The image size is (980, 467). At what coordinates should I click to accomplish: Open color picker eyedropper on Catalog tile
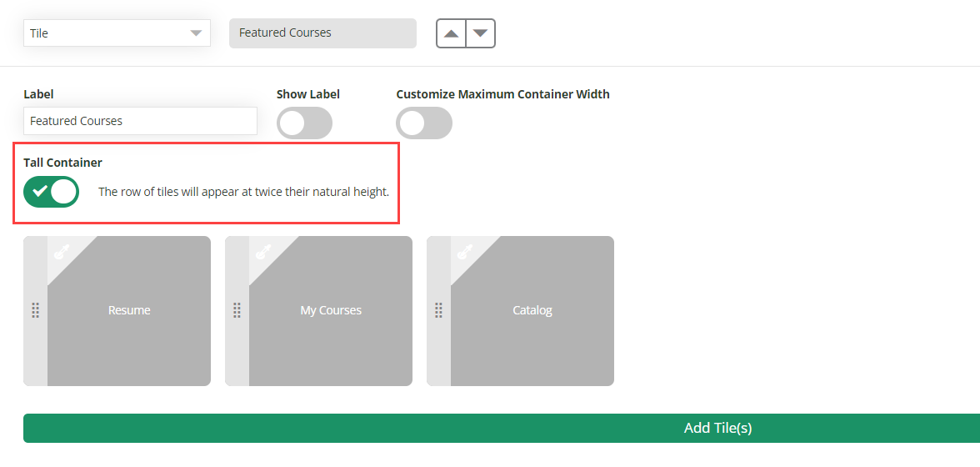[464, 251]
